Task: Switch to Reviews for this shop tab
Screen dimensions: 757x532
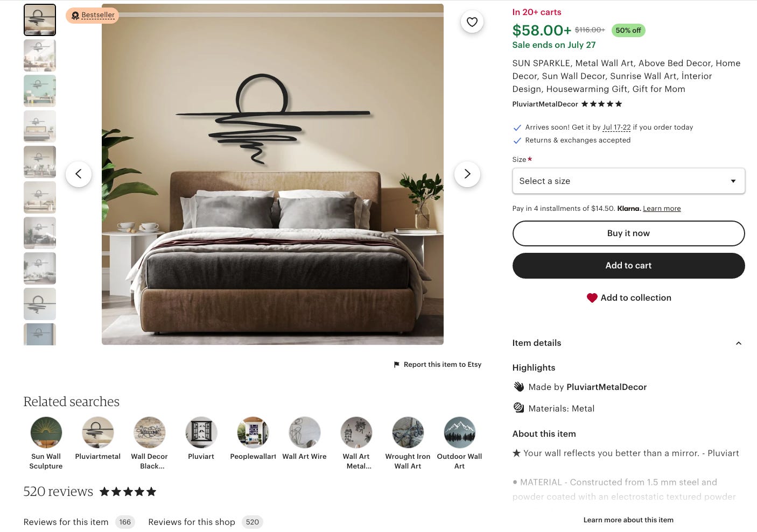Action: (x=205, y=522)
